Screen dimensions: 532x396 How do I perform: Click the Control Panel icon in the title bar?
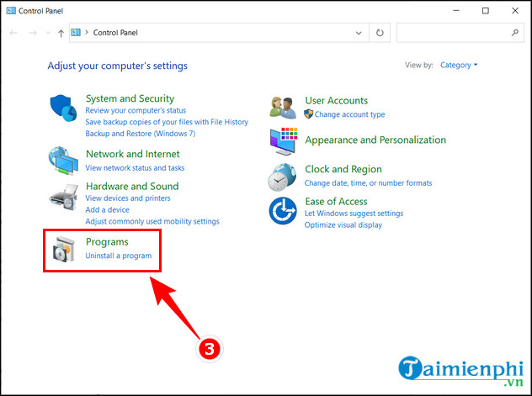point(11,10)
